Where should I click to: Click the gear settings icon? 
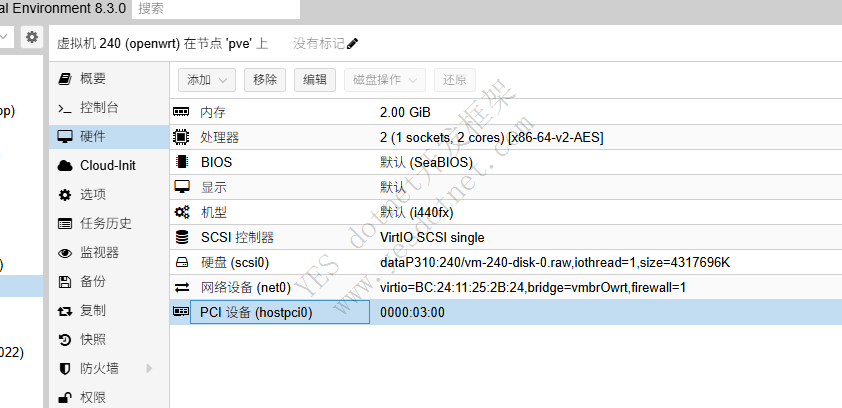(32, 37)
